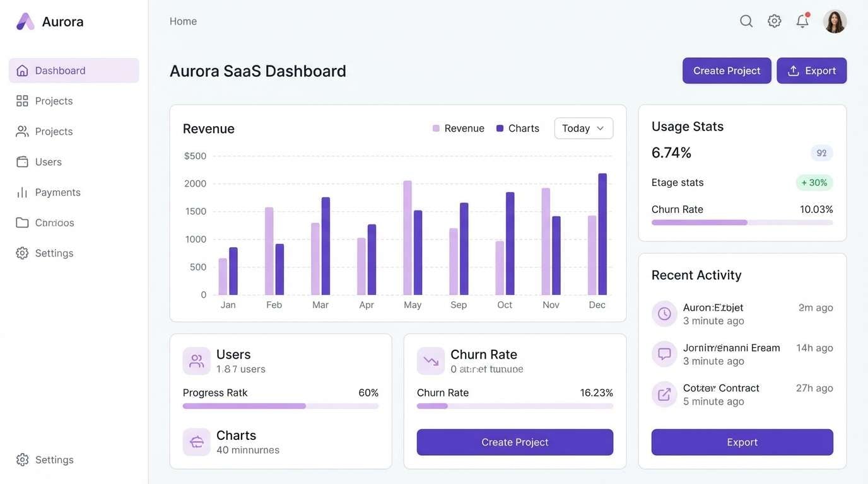Open the search icon in the top bar
Screen dimensions: 868x484
click(746, 20)
